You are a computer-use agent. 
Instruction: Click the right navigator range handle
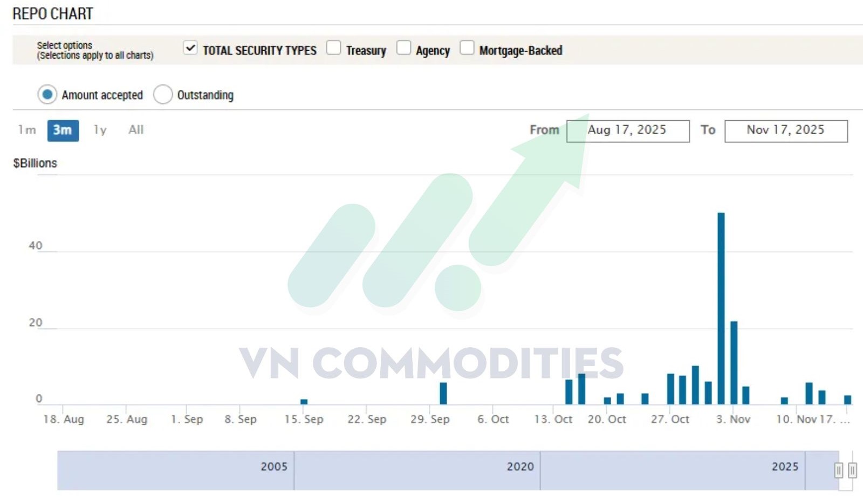click(x=852, y=471)
